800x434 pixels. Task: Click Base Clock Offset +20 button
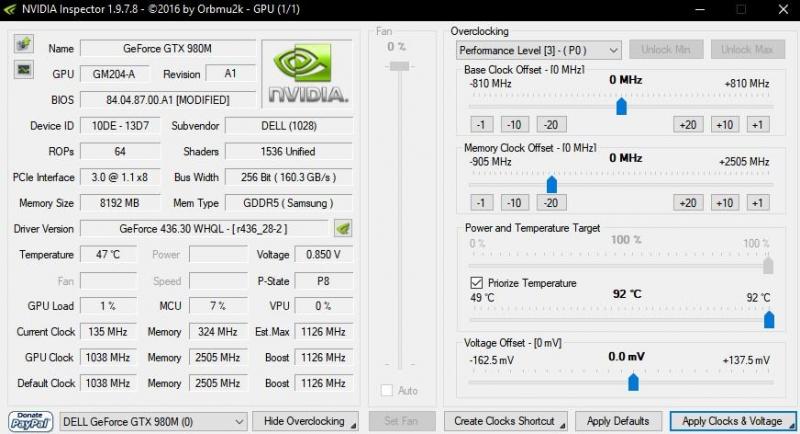(688, 125)
